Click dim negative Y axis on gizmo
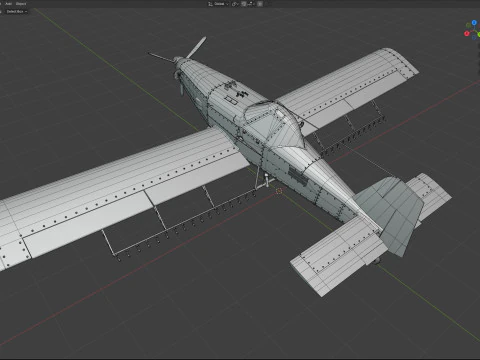This screenshot has width=480, height=360. (x=468, y=25)
